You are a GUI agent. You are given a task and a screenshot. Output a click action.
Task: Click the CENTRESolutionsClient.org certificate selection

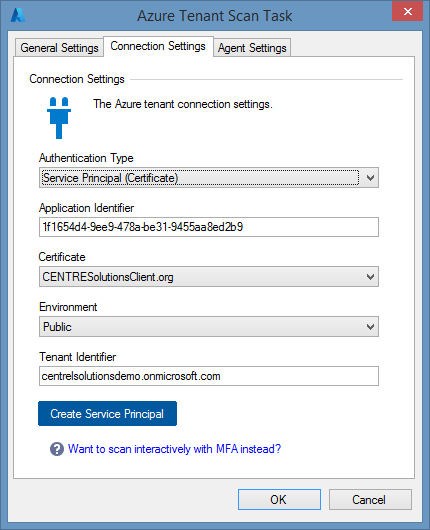(209, 277)
